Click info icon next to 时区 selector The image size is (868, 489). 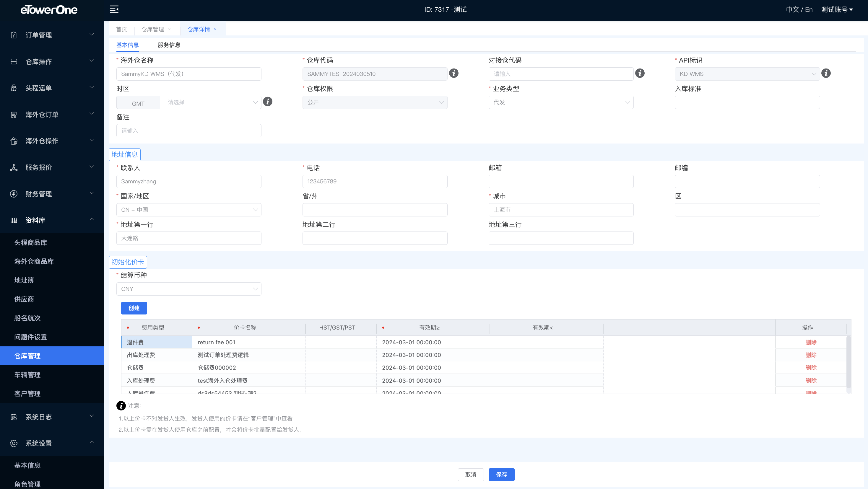click(x=268, y=101)
